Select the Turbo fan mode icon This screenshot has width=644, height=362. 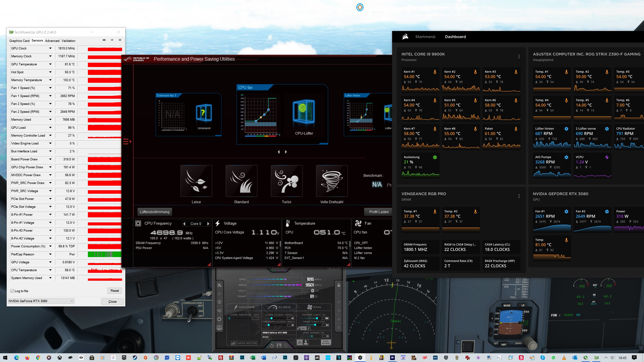pos(287,181)
